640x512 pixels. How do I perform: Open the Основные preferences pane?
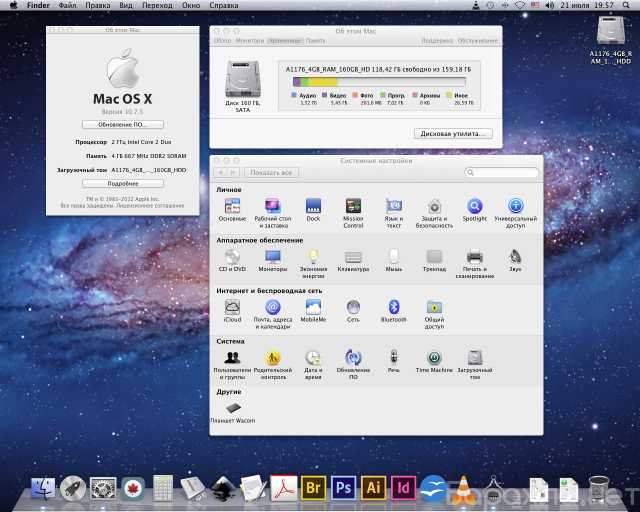232,210
